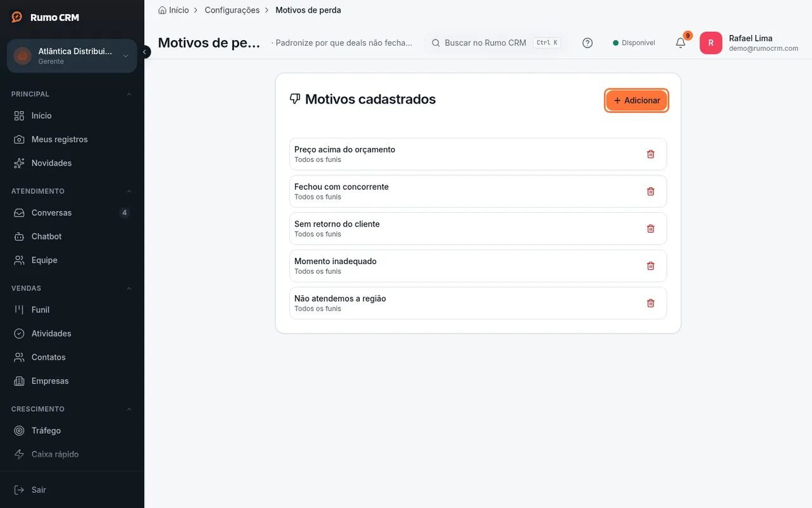Open the Contatos page
This screenshot has width=812, height=508.
72,358
